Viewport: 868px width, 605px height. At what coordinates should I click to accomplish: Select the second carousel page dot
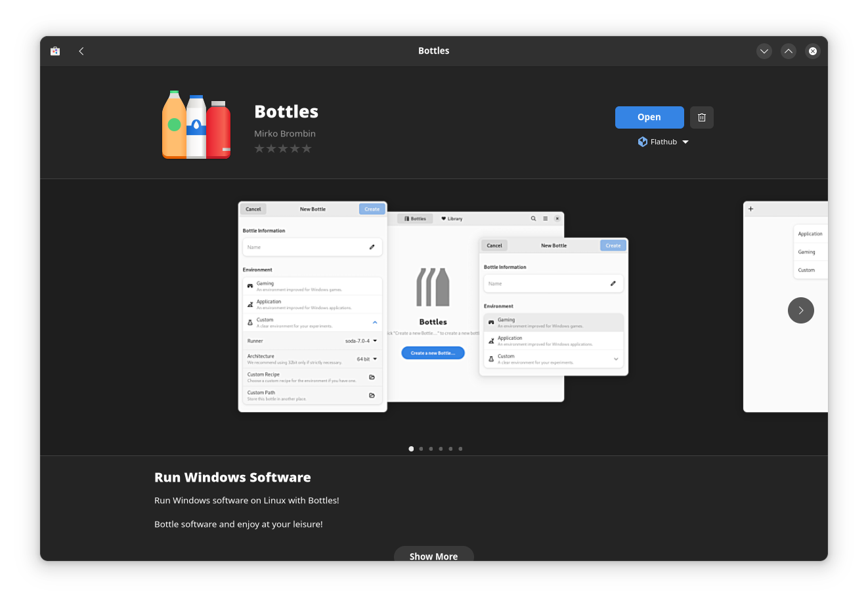[421, 449]
